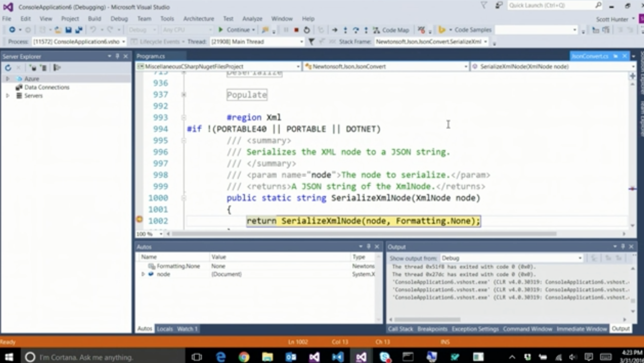This screenshot has height=363, width=644.
Task: Pin the Server Explorer panel
Action: click(x=118, y=56)
